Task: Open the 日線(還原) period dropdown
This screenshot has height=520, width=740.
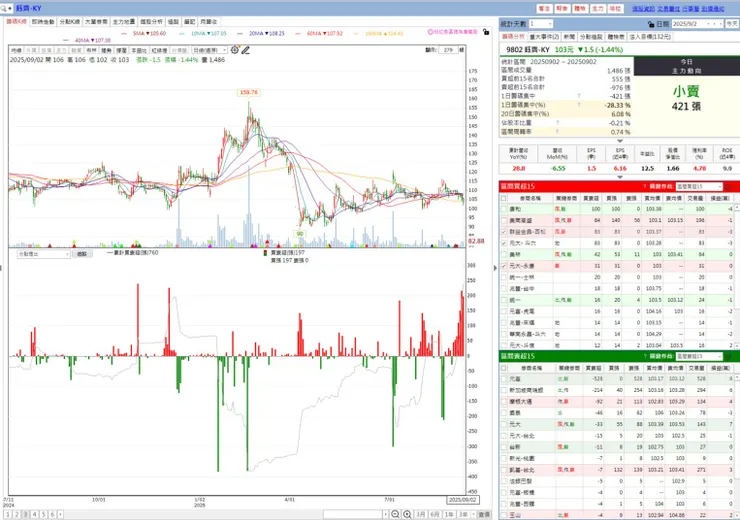Action: (x=210, y=50)
